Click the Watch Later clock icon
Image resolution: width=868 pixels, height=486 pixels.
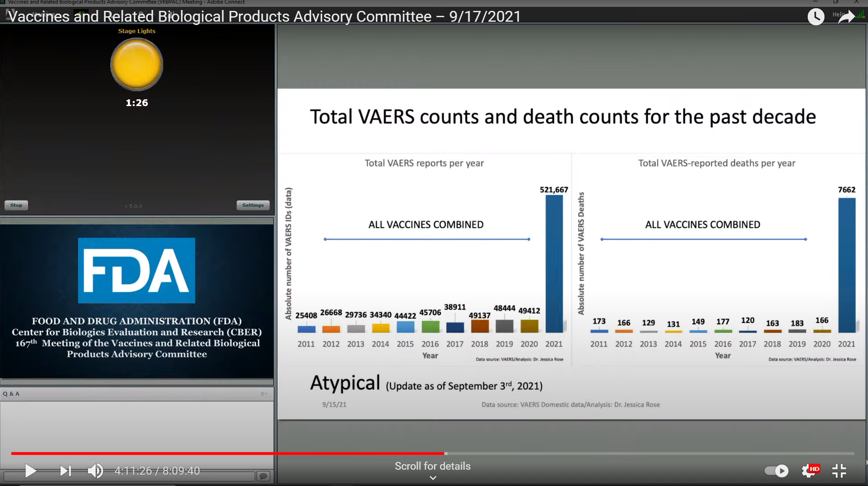816,17
